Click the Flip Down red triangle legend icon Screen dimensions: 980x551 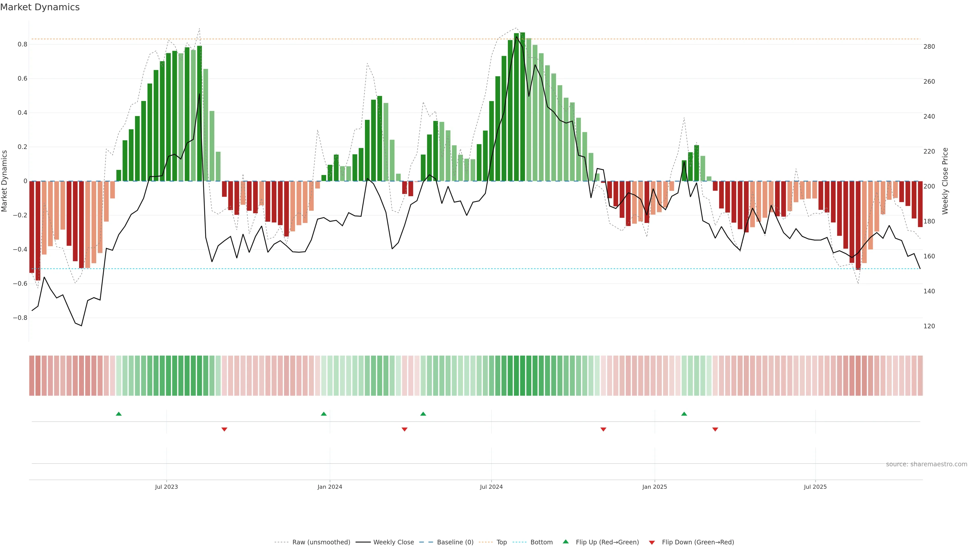pyautogui.click(x=652, y=543)
